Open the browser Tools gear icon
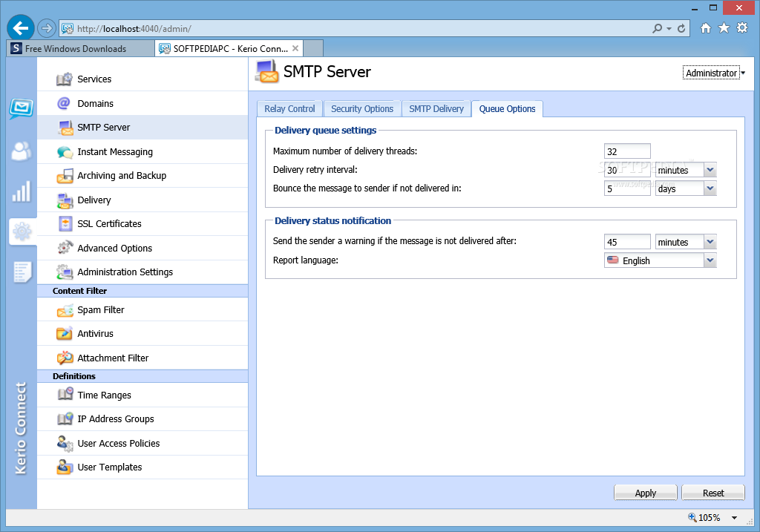This screenshot has height=532, width=760. coord(742,28)
